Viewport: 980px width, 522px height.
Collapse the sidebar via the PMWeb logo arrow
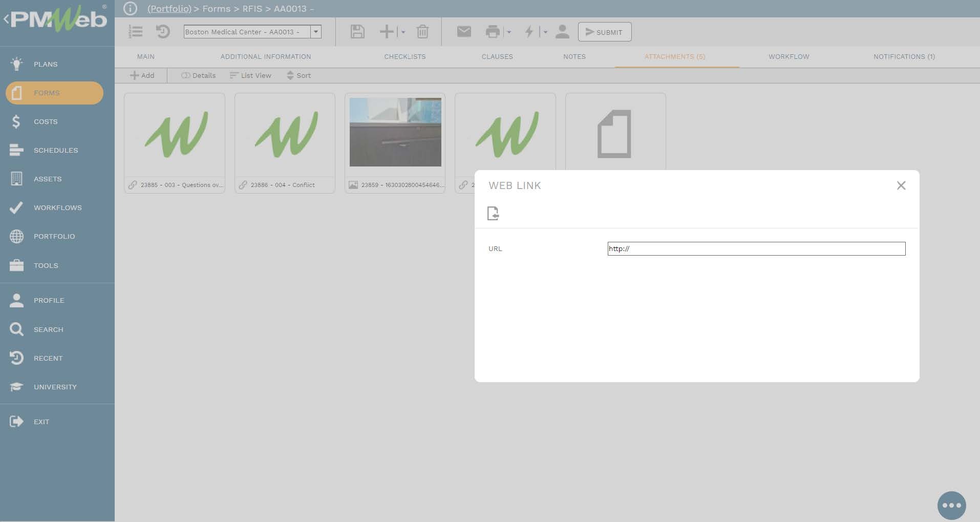pyautogui.click(x=6, y=19)
